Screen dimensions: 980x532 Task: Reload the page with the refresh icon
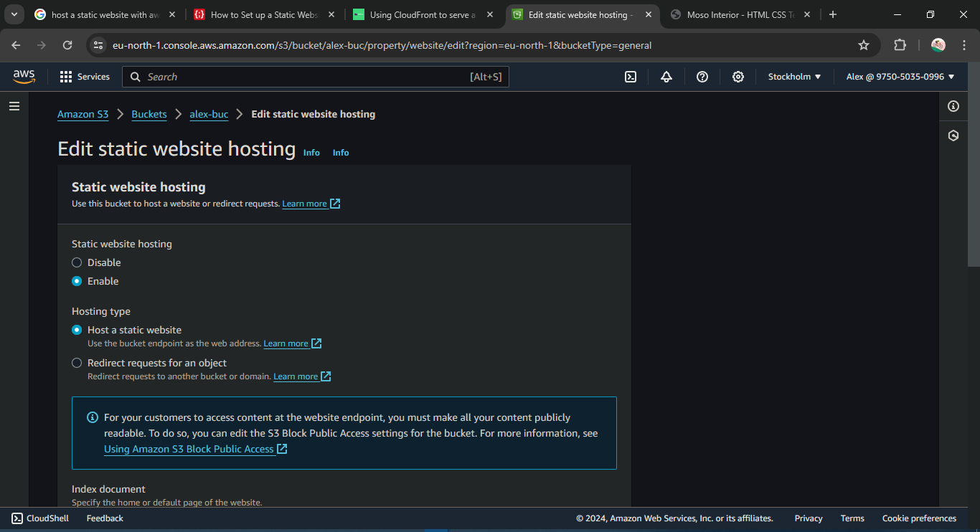(x=67, y=45)
